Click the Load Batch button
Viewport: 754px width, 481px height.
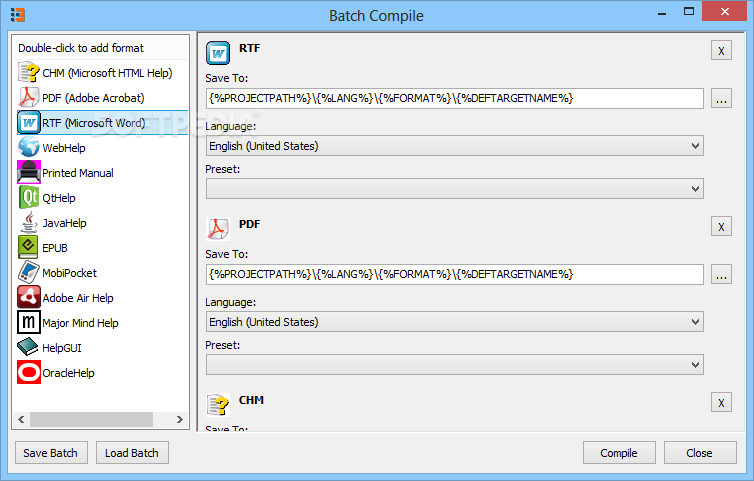[132, 453]
